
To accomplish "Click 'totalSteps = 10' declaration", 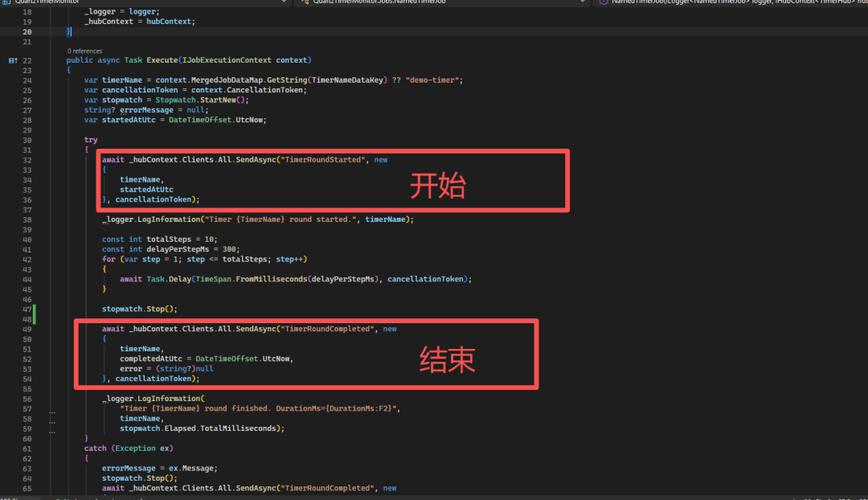I will [180, 239].
